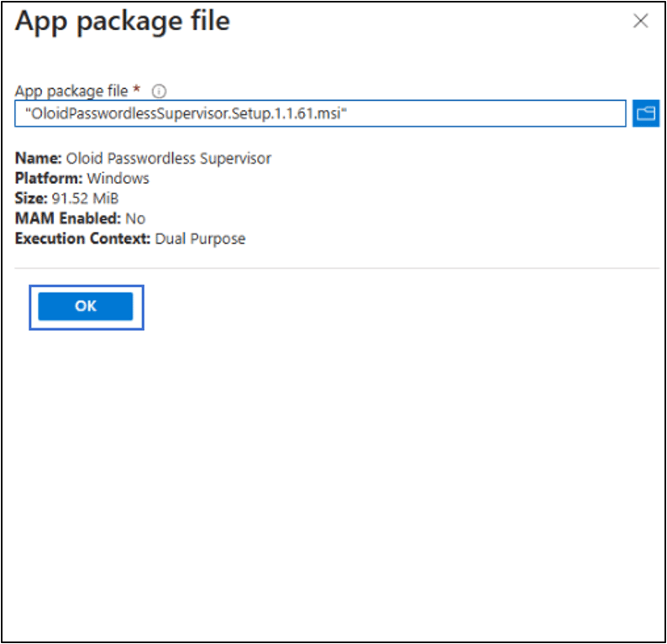Select the Execution Context: Dual Purpose line

[130, 238]
